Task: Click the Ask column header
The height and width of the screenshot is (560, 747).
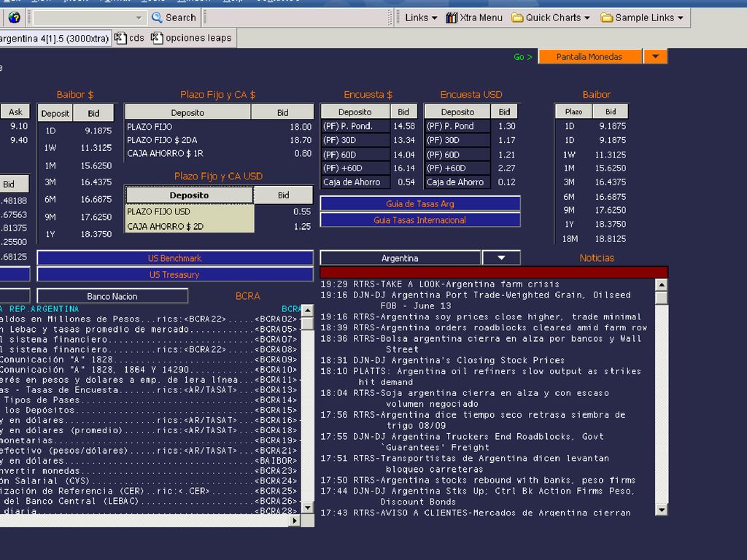Action: 15,112
